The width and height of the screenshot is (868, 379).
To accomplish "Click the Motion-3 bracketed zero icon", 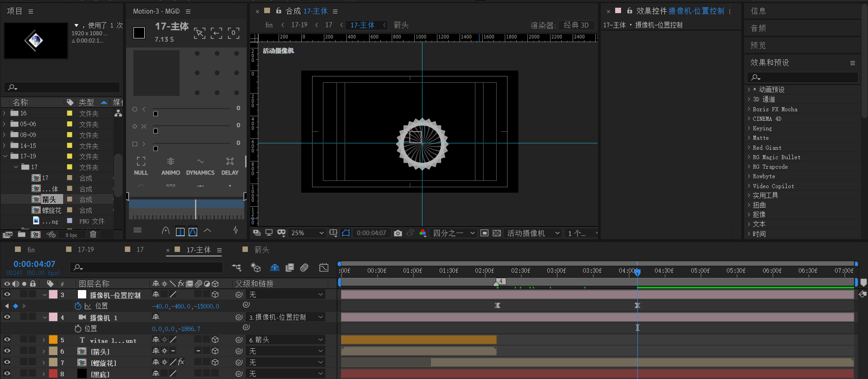I will (233, 33).
